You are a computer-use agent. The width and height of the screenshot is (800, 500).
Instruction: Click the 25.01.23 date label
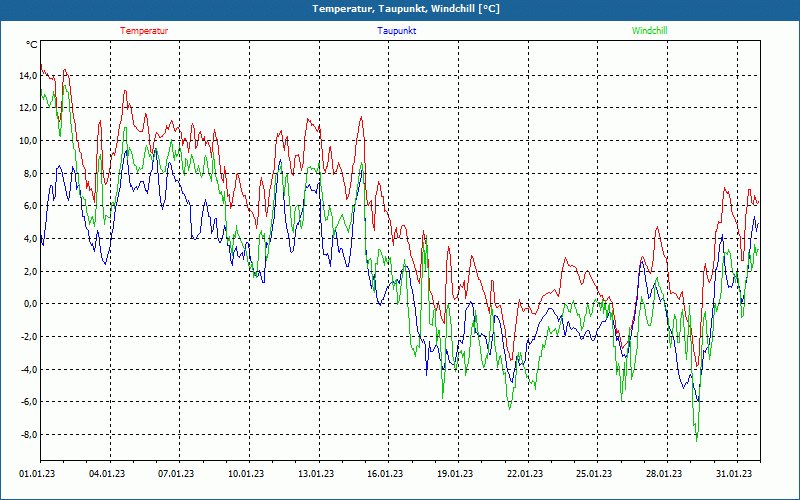click(x=594, y=474)
